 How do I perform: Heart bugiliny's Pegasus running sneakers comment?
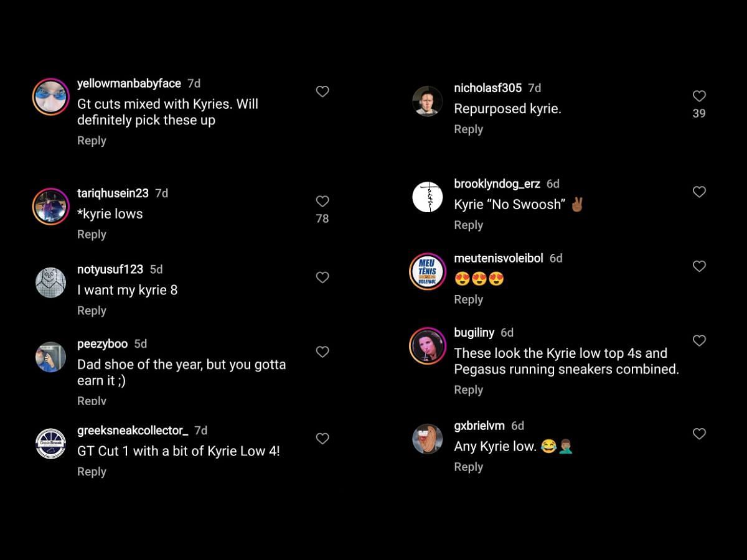[699, 340]
